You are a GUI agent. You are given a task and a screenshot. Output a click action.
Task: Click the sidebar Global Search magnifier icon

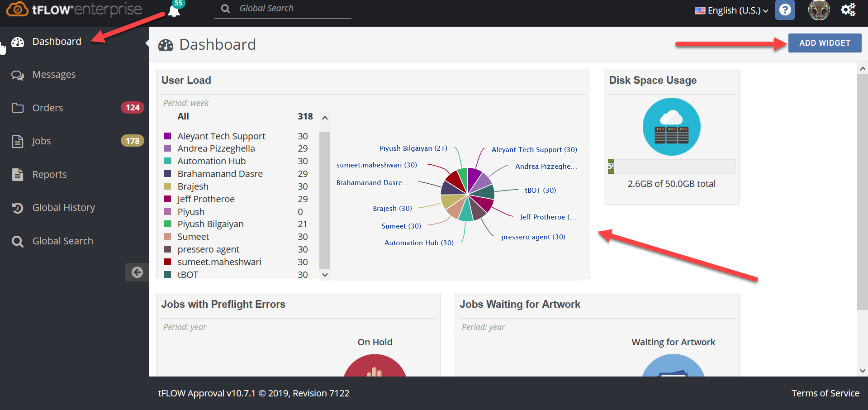point(18,242)
